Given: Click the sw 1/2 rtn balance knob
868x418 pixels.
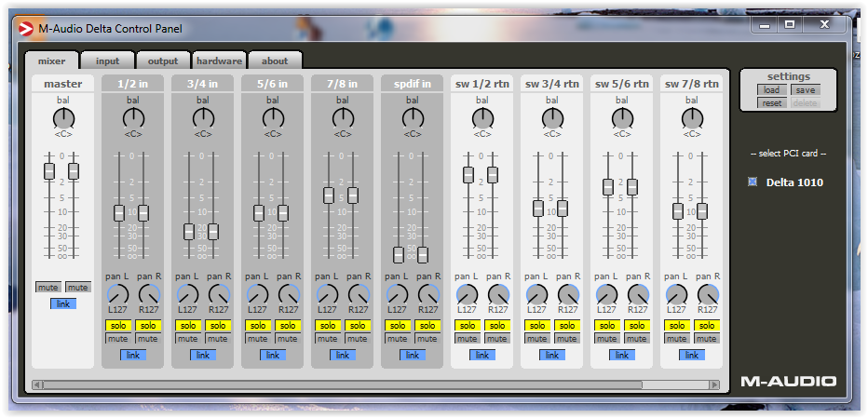Looking at the screenshot, I should 482,118.
